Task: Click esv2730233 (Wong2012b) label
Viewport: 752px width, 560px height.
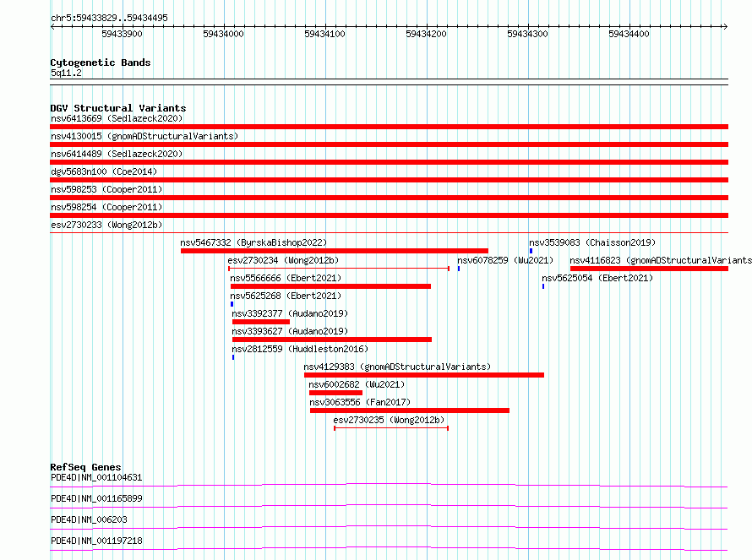Action: click(x=106, y=225)
